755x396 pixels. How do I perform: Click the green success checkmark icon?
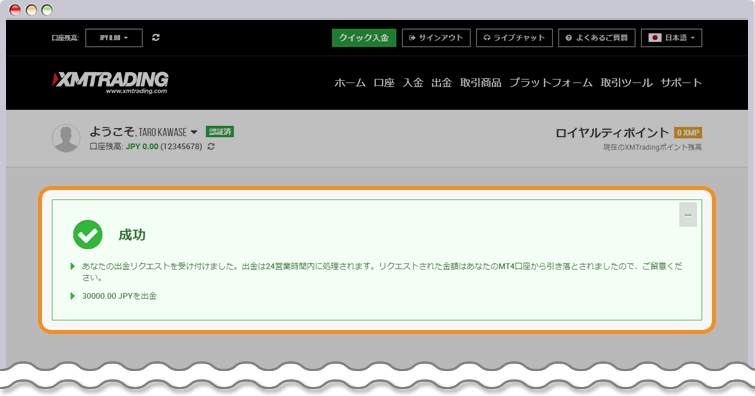point(88,235)
